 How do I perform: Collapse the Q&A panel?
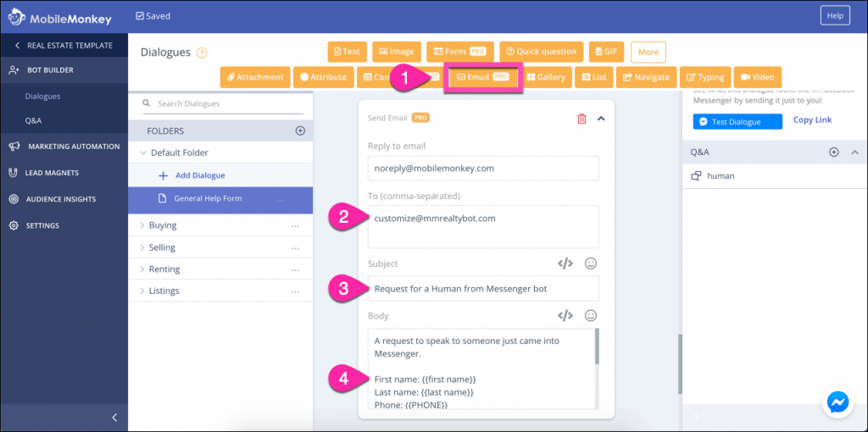854,152
